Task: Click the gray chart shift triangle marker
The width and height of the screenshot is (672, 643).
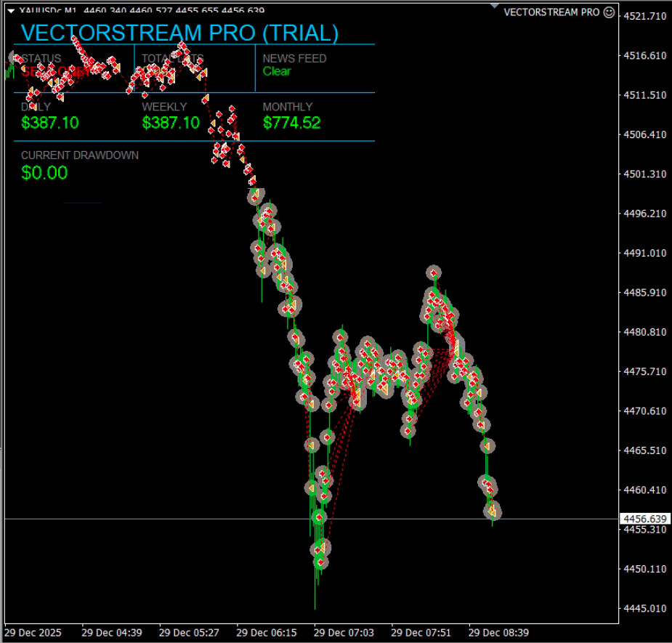Action: click(x=495, y=6)
